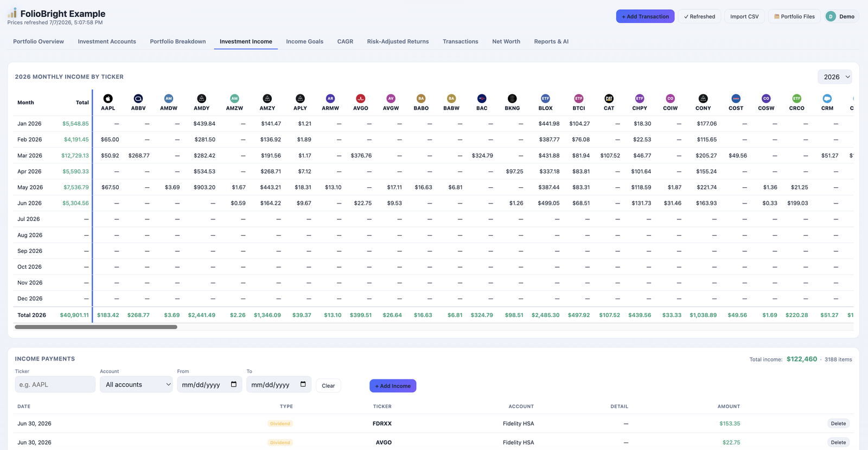Focus the Ticker filter input field
The width and height of the screenshot is (868, 450).
(55, 384)
